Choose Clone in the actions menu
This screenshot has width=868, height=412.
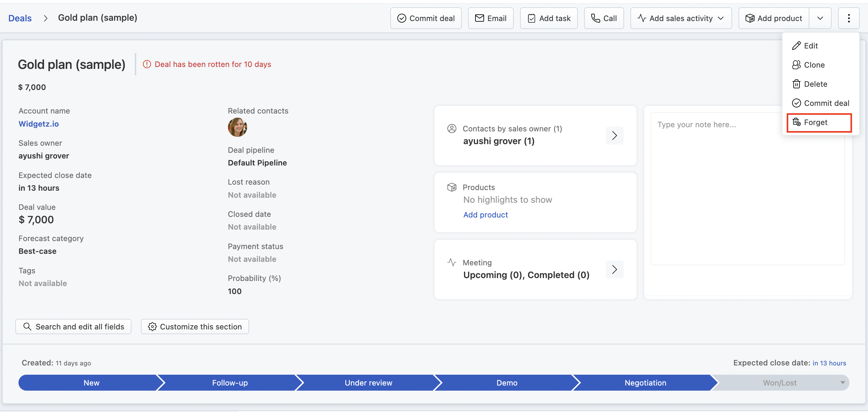814,65
